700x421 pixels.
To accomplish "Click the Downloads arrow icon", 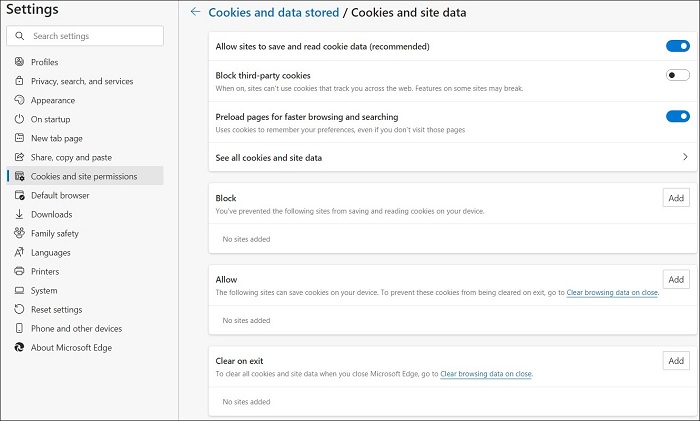I will pyautogui.click(x=19, y=214).
